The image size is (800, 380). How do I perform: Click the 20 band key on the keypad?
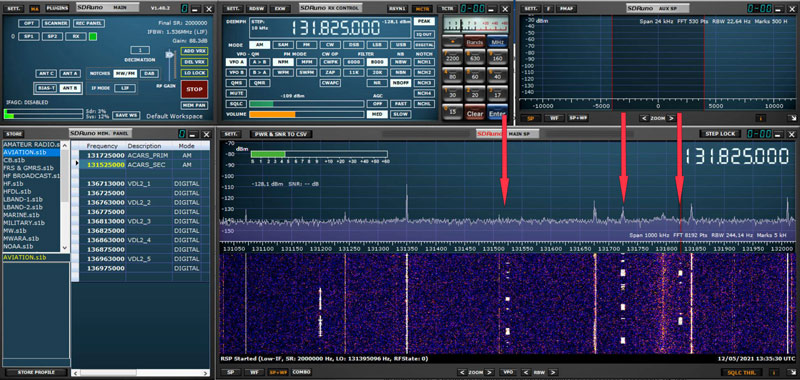tap(475, 94)
